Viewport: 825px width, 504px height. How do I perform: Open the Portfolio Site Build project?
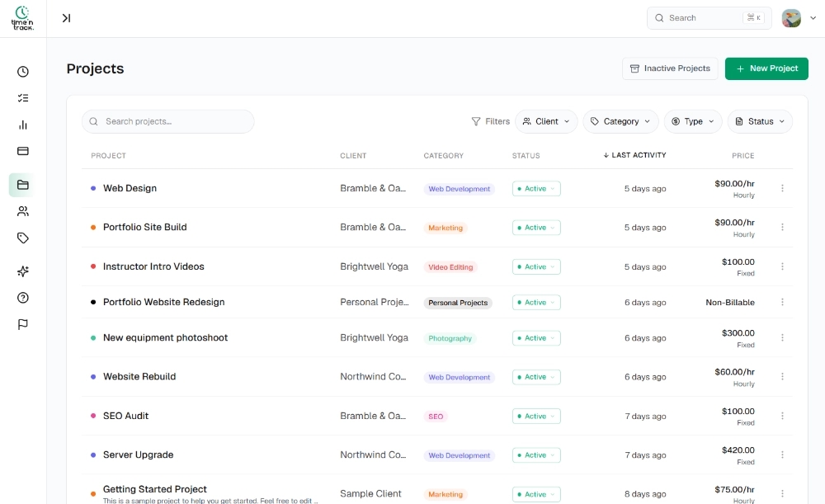coord(144,228)
